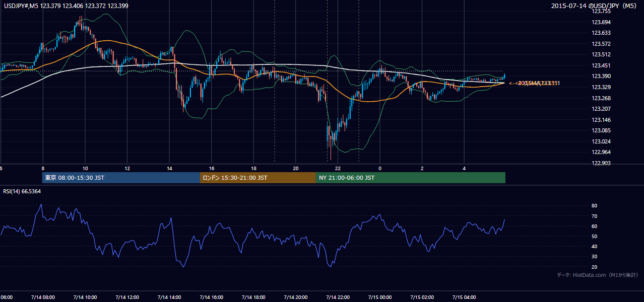Click RSI scale label 60
The width and height of the screenshot is (644, 302).
coord(594,226)
